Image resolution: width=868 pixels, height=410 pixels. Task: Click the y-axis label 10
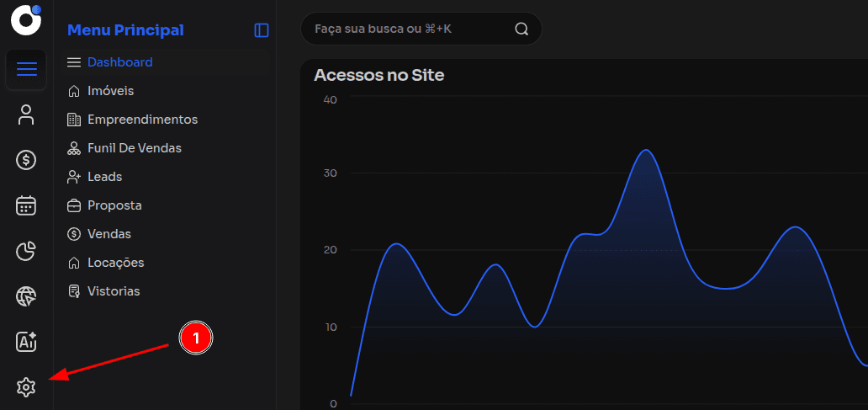click(330, 327)
